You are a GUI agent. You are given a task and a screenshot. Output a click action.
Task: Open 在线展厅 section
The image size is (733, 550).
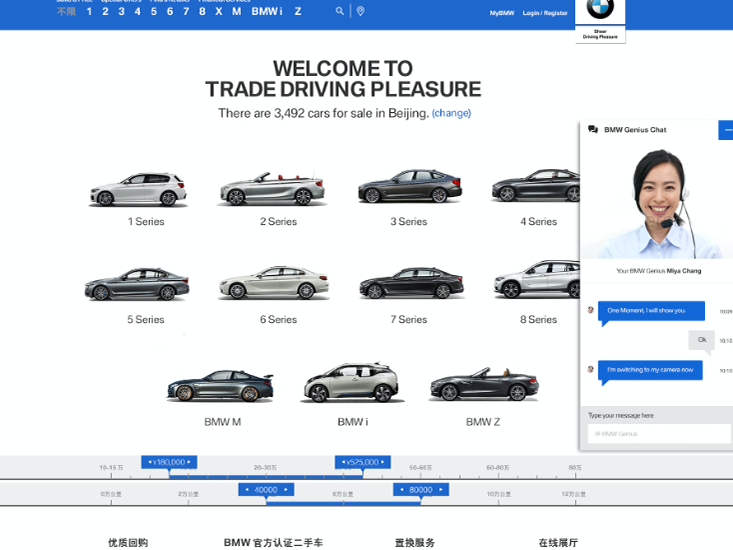[x=558, y=543]
